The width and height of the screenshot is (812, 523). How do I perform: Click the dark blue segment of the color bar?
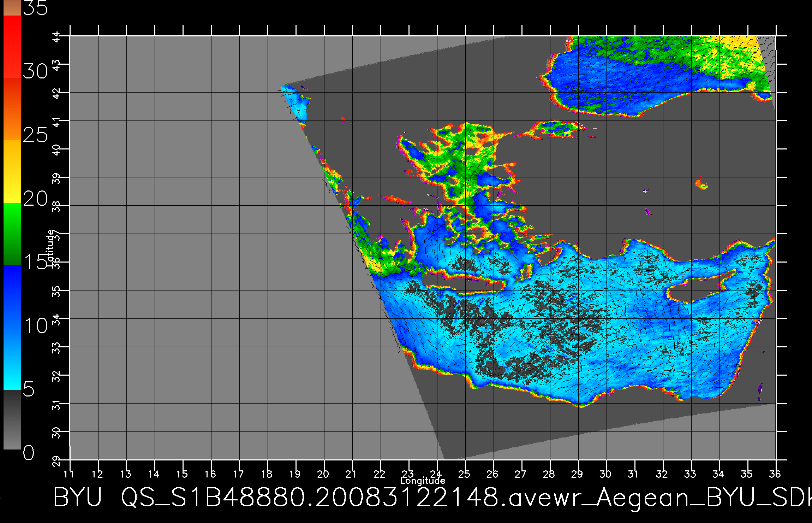(x=12, y=296)
